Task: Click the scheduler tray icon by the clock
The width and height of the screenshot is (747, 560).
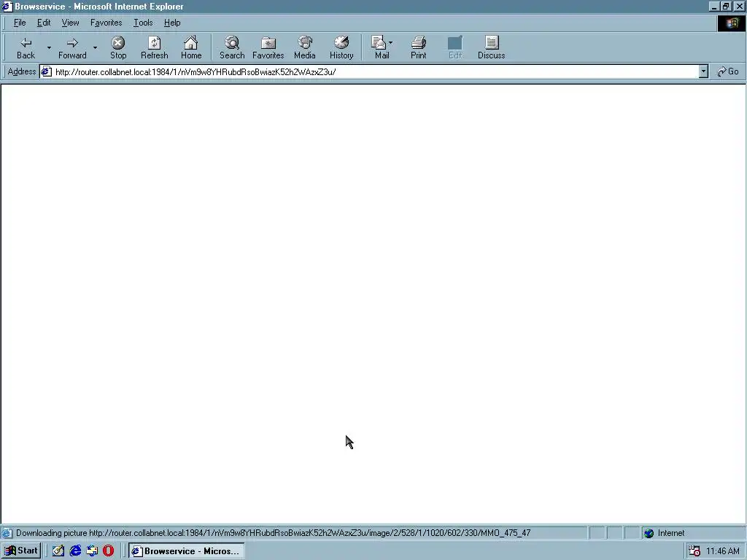Action: 694,551
